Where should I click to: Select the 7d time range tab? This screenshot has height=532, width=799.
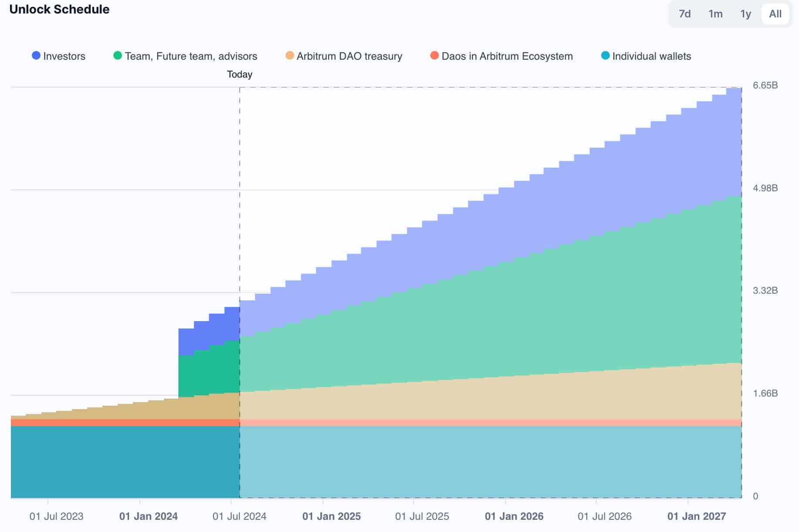pos(685,14)
